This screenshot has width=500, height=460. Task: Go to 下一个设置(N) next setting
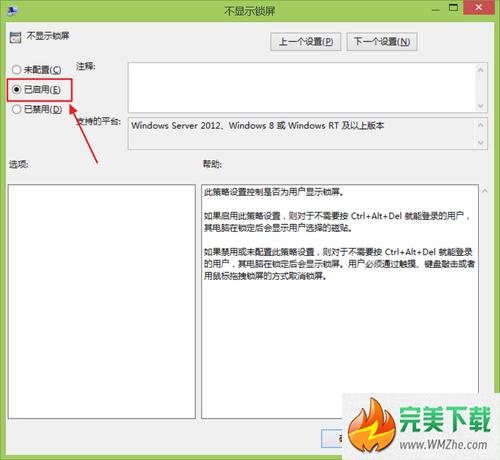point(382,42)
